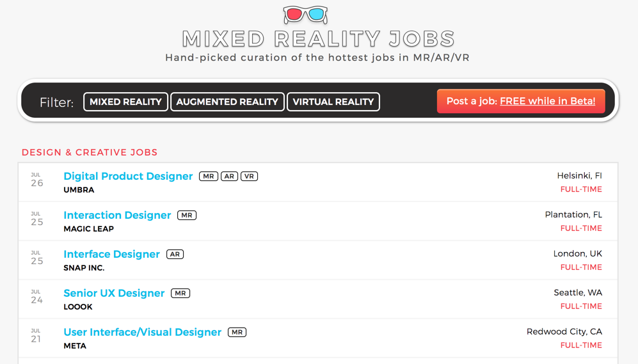Image resolution: width=638 pixels, height=364 pixels.
Task: Click MR tag on Digital Product Designer
Action: pyautogui.click(x=209, y=176)
